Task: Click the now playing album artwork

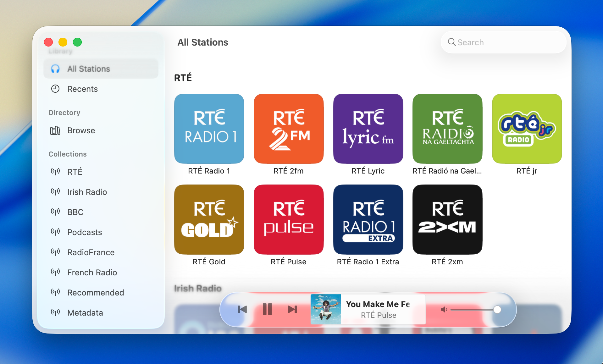Action: 326,309
